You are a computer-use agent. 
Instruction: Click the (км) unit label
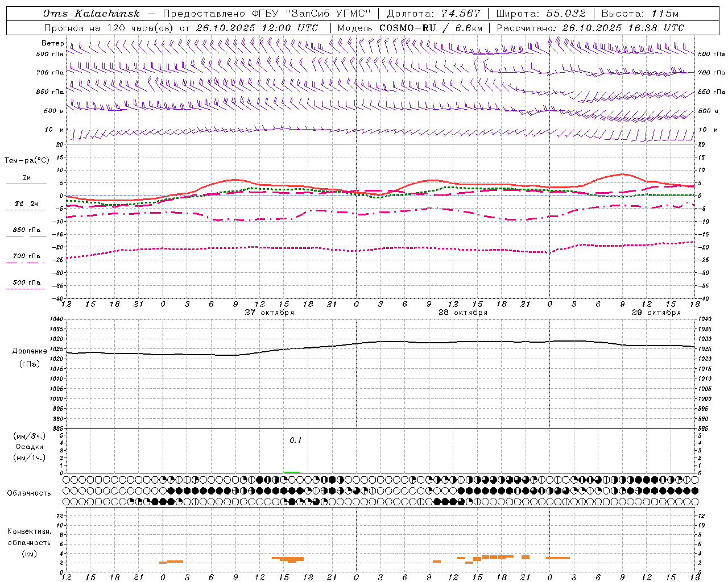29,554
